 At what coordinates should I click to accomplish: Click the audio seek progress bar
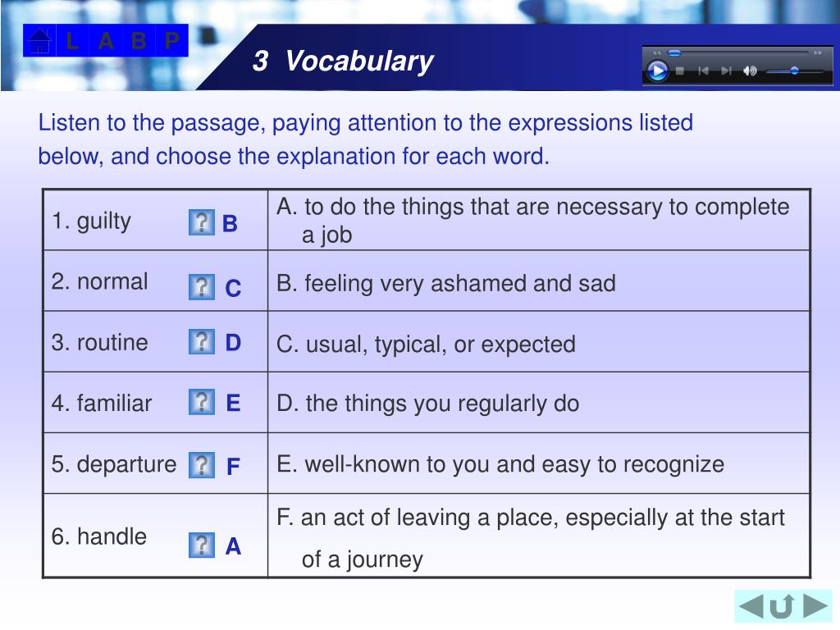(x=737, y=52)
